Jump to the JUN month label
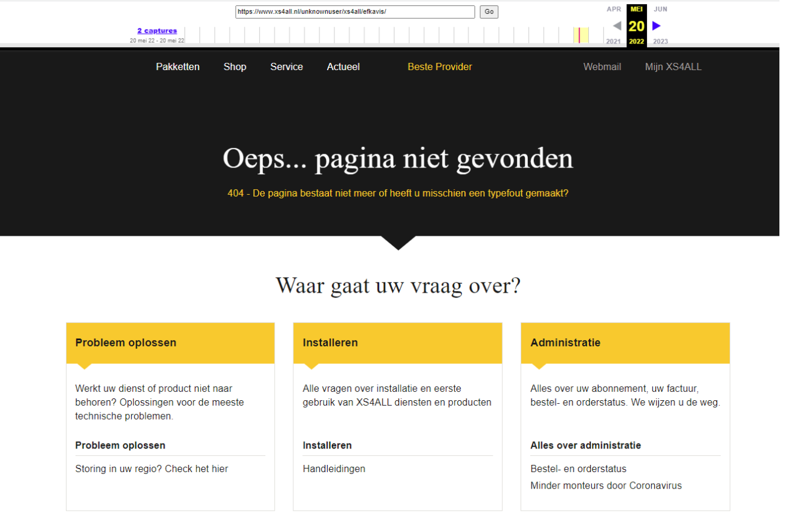Viewport: 786px width, 532px height. pyautogui.click(x=660, y=9)
